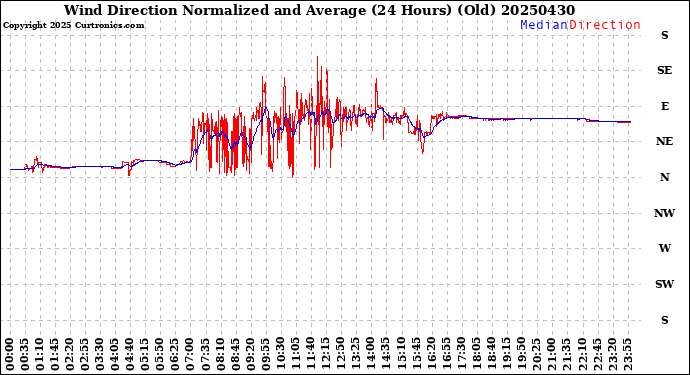Click the 21:00 time label
The height and width of the screenshot is (375, 690).
tap(551, 354)
